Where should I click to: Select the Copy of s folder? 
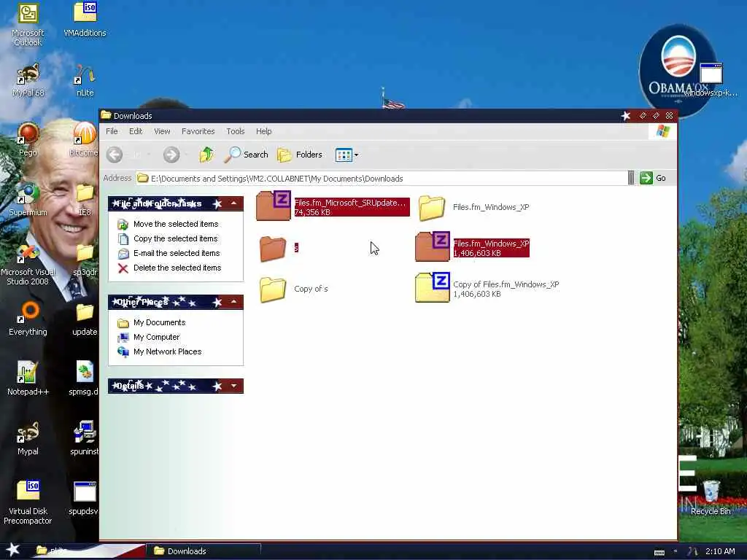point(273,289)
